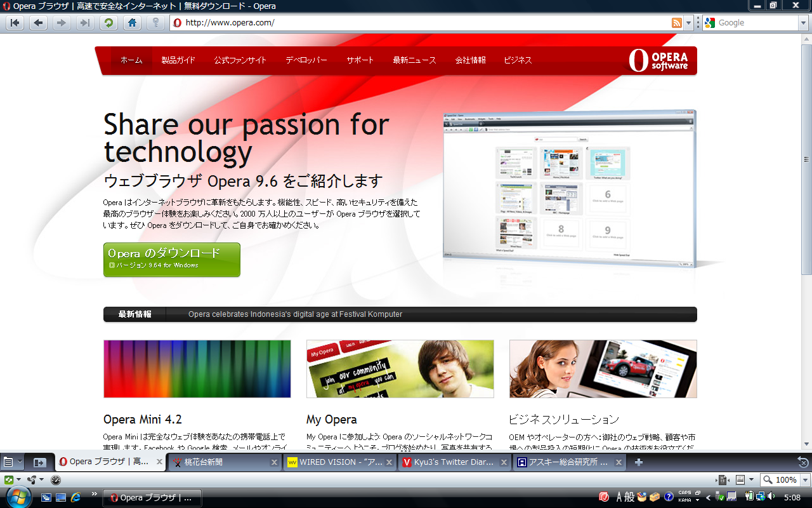The height and width of the screenshot is (508, 812).
Task: Open the address bar history dropdown
Action: (x=689, y=23)
